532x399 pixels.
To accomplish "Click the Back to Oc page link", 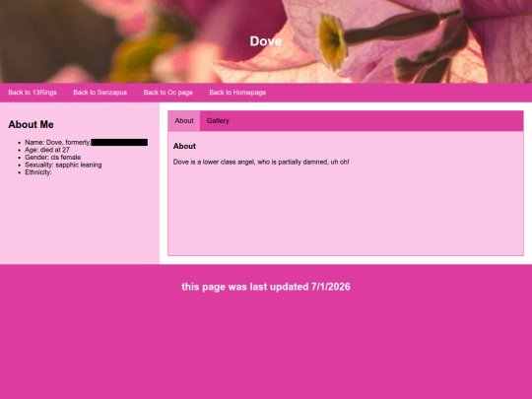I will click(167, 93).
